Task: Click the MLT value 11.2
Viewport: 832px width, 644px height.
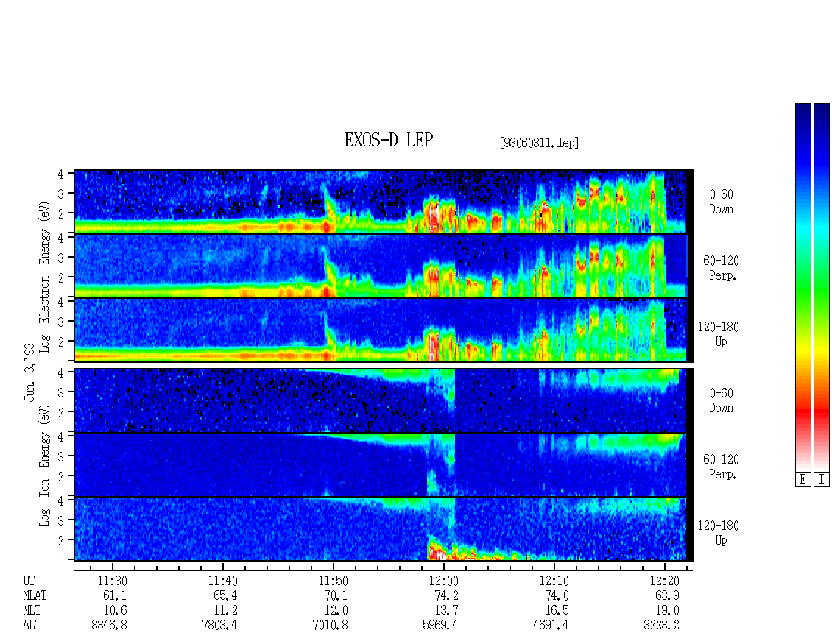Action: tap(225, 611)
